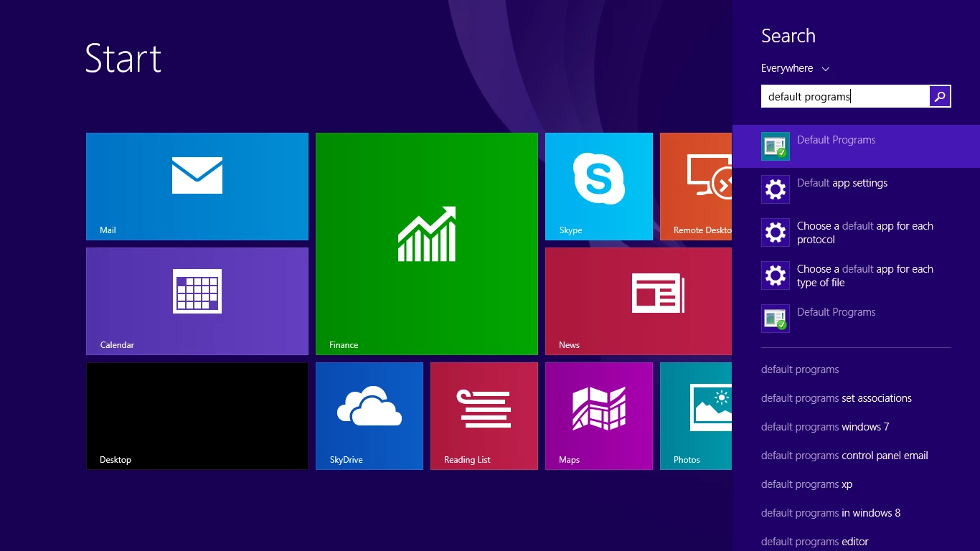The width and height of the screenshot is (980, 551).
Task: Select 'default programs set associations' suggestion
Action: pyautogui.click(x=837, y=398)
